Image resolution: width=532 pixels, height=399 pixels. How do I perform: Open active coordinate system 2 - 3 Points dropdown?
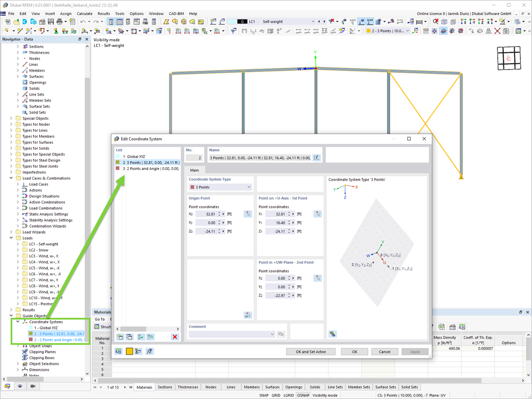coord(388,31)
